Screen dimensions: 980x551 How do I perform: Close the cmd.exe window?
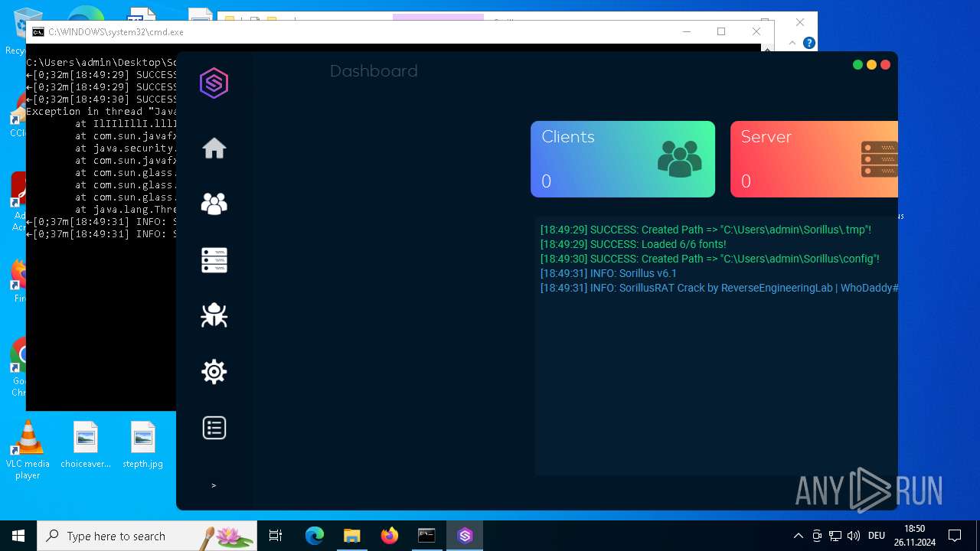pos(756,31)
